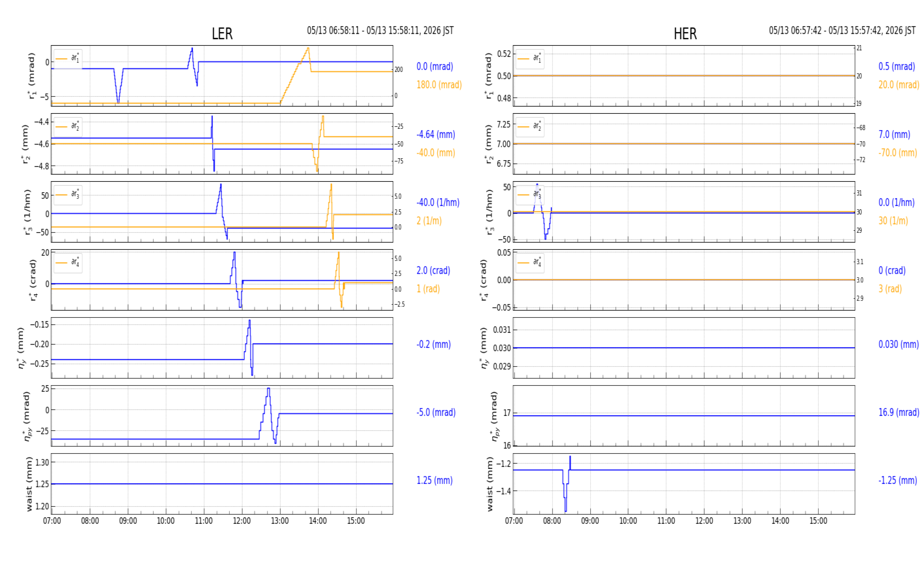Image resolution: width=924 pixels, height=565 pixels.
Task: Click the '-4.64 (mm)' value
Action: [x=436, y=135]
